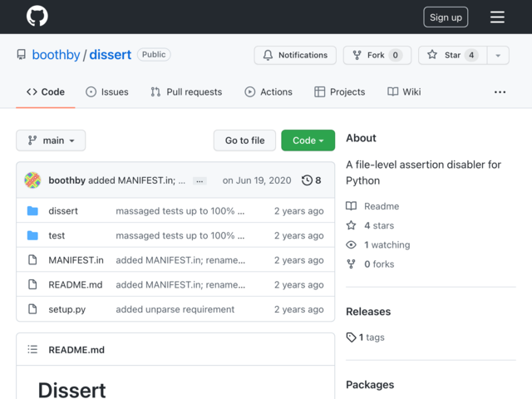This screenshot has width=532, height=399.
Task: Open the MANIFEST.in file
Action: pos(76,260)
